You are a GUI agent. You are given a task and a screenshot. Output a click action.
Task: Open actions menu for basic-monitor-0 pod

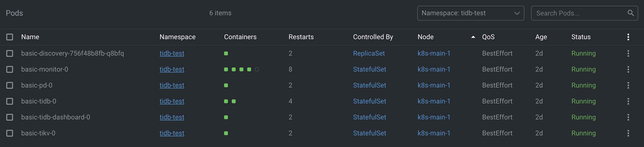(628, 69)
